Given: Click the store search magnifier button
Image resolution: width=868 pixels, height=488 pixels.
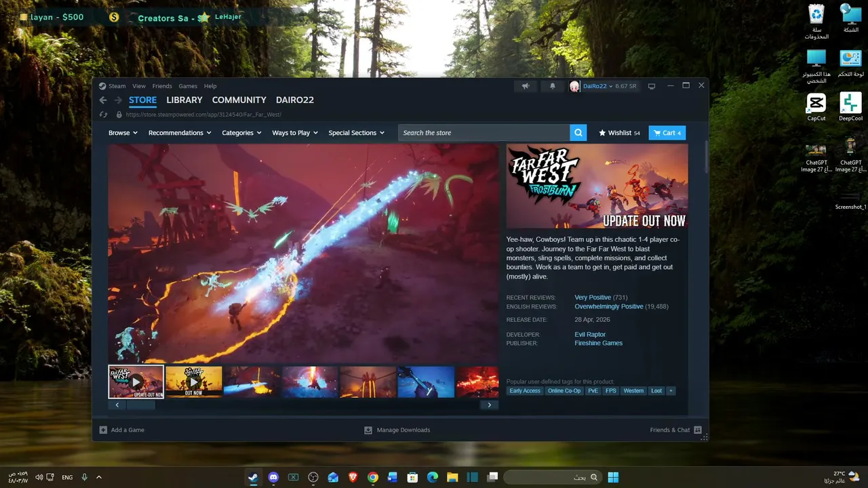Looking at the screenshot, I should pyautogui.click(x=578, y=133).
